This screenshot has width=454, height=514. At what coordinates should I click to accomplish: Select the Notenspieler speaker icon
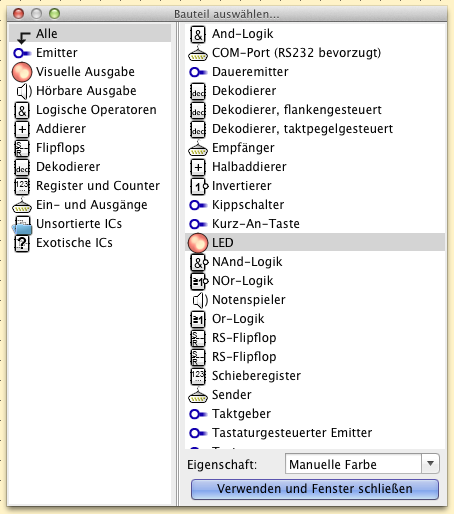200,300
